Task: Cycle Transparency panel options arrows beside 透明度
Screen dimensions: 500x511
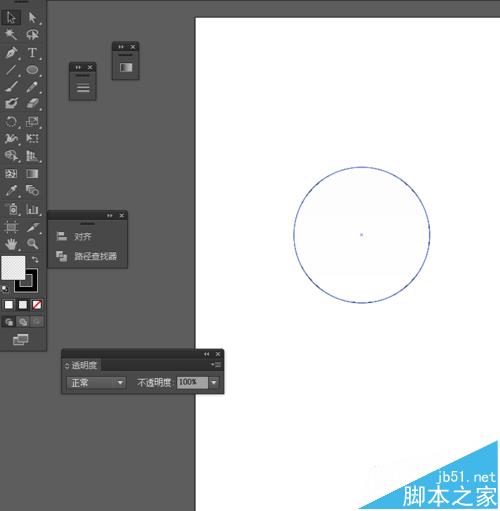Action: click(x=67, y=366)
